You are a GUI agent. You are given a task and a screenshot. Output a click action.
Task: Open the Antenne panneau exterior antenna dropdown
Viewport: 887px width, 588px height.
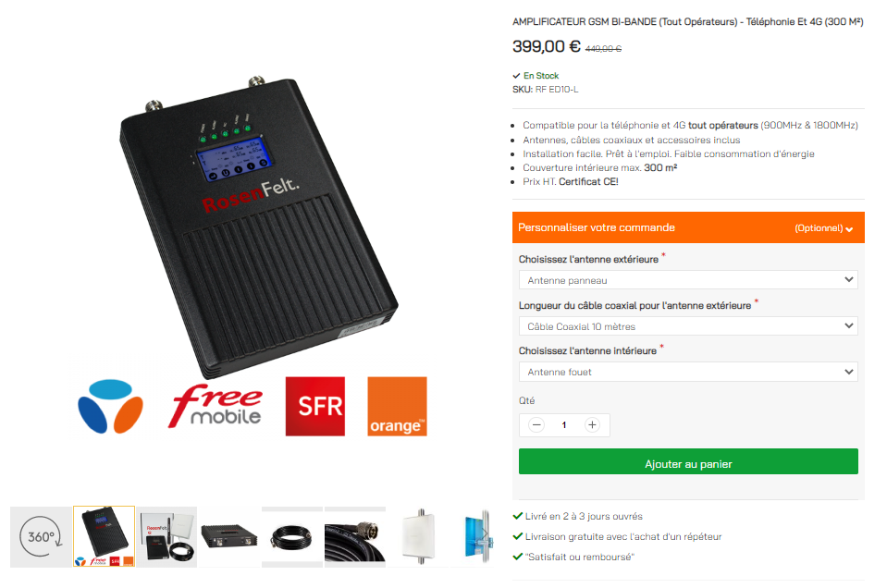688,280
